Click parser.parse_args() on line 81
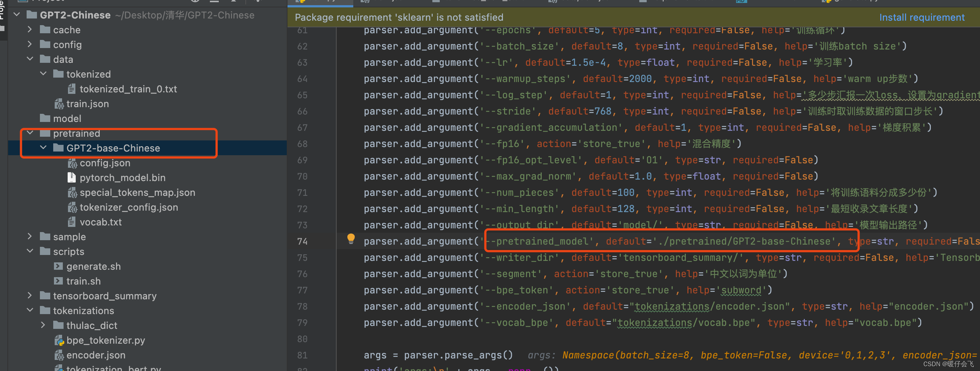The width and height of the screenshot is (980, 371). tap(459, 355)
